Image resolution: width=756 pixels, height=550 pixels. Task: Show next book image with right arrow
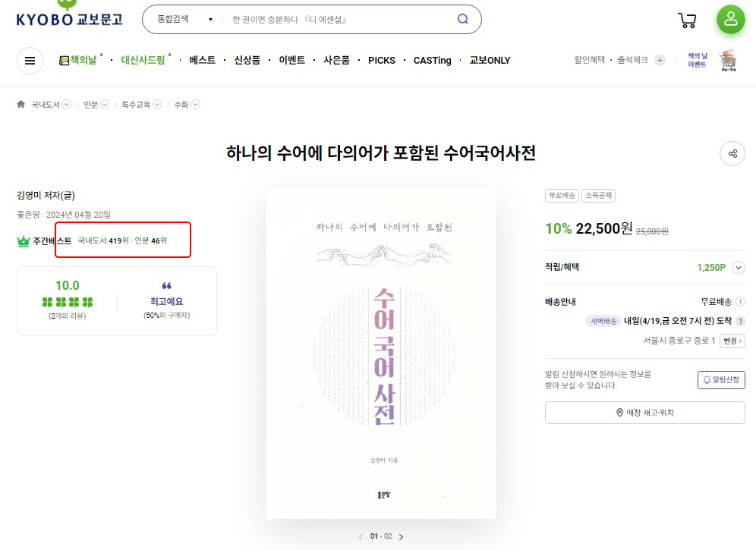[x=402, y=537]
